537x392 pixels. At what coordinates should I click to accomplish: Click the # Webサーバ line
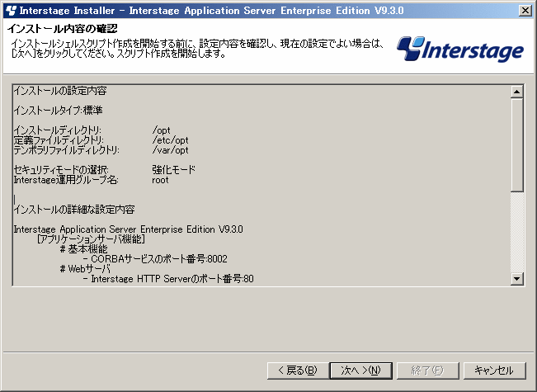pyautogui.click(x=85, y=269)
